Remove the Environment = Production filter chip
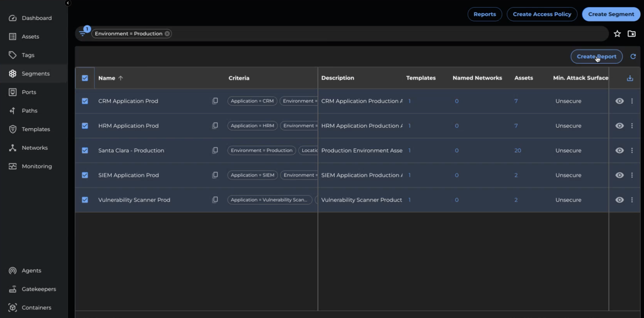644x318 pixels. 167,33
